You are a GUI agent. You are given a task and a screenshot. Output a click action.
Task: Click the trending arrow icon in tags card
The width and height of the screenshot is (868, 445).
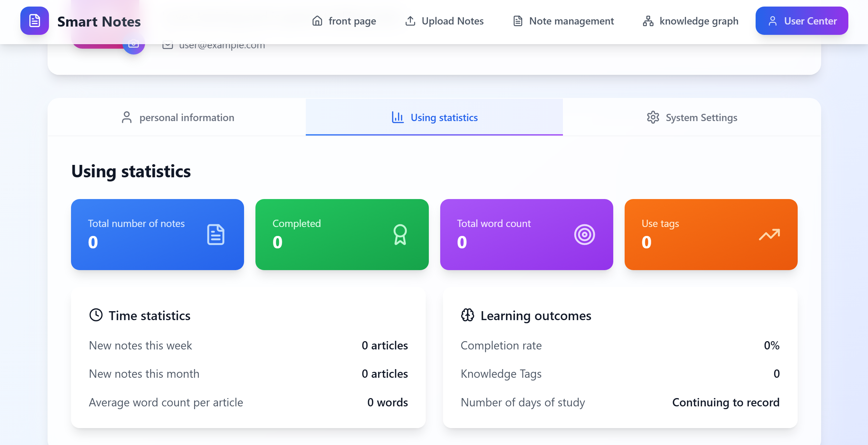pyautogui.click(x=769, y=235)
